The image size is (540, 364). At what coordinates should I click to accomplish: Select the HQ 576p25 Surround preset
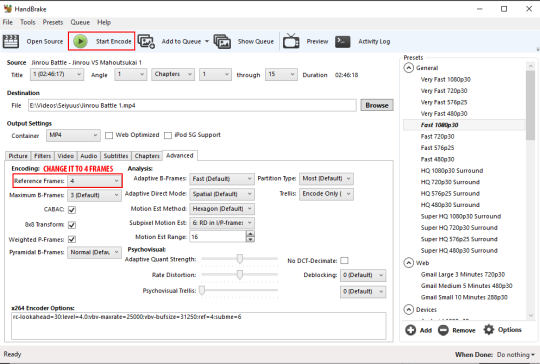click(450, 194)
